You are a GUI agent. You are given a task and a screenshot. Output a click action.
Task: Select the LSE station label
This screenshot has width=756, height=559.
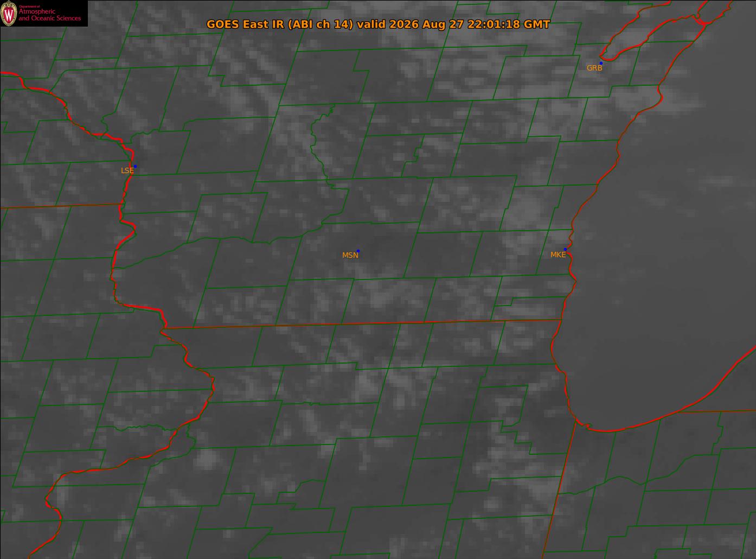pos(127,170)
